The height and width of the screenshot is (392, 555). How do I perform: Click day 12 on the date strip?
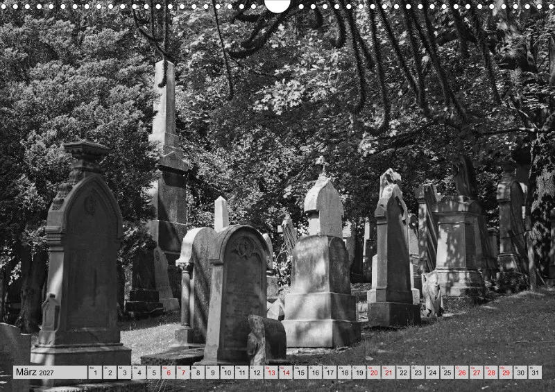256,373
